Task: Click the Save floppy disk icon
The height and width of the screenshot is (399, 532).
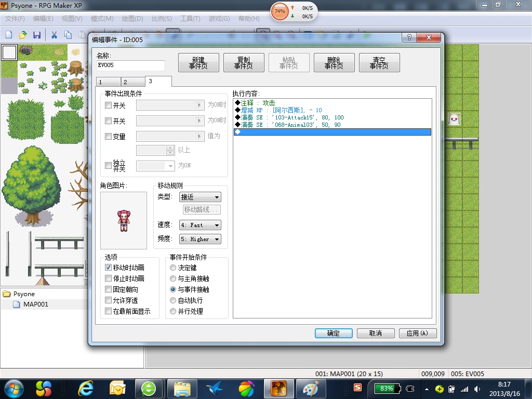Action: tap(37, 35)
